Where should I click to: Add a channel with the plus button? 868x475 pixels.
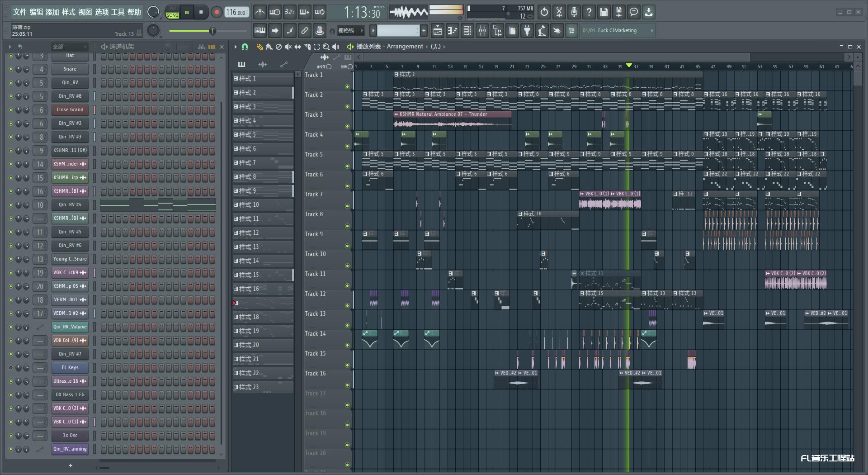70,465
